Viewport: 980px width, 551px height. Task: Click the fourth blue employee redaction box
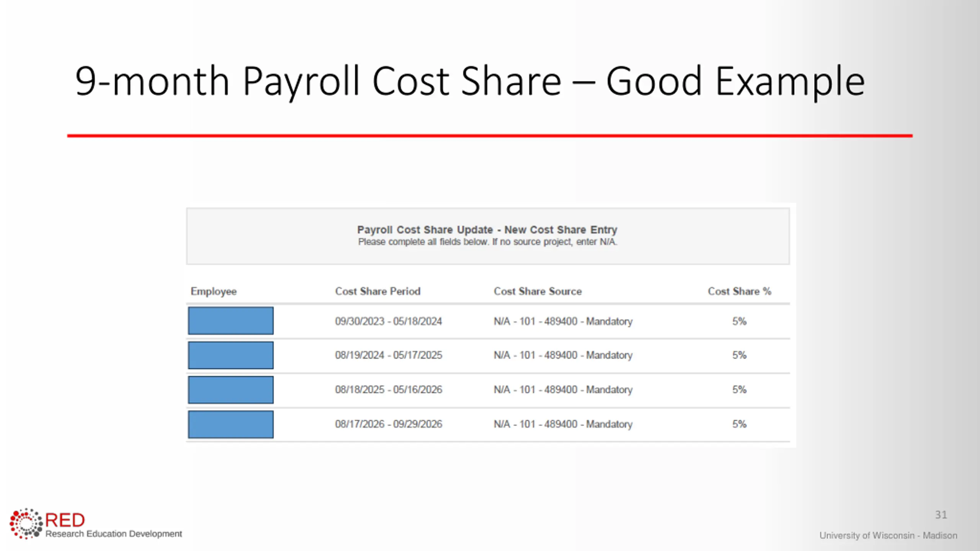(230, 424)
